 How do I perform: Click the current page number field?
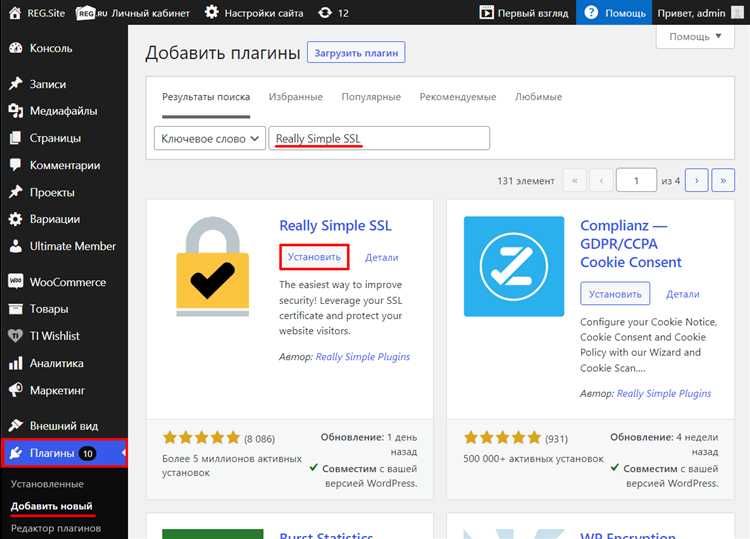point(636,180)
